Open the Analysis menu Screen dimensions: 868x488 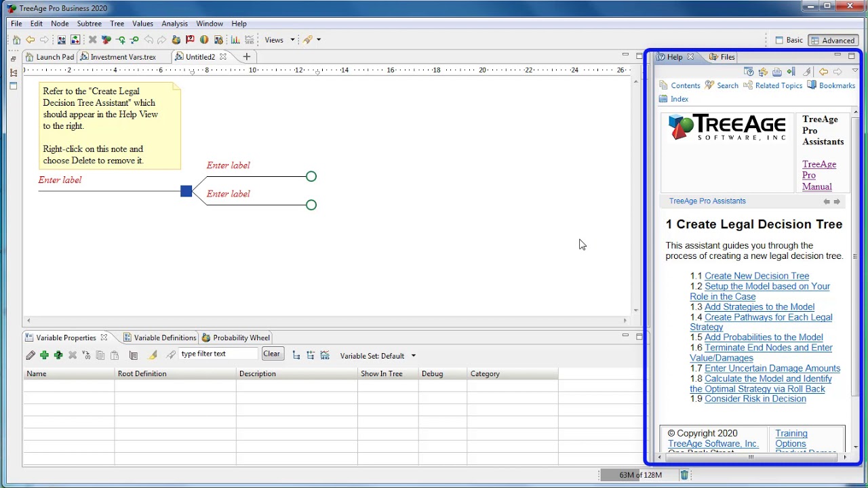174,24
